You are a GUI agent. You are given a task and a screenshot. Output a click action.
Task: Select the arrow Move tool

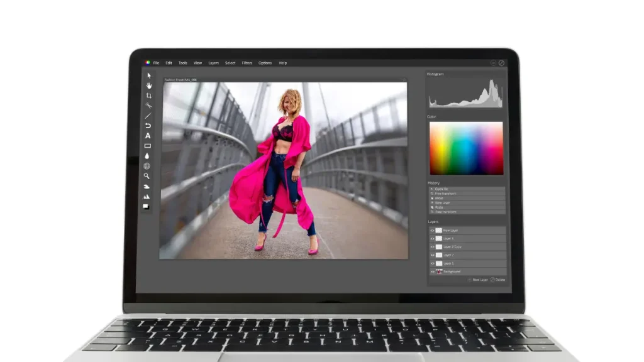pos(148,75)
